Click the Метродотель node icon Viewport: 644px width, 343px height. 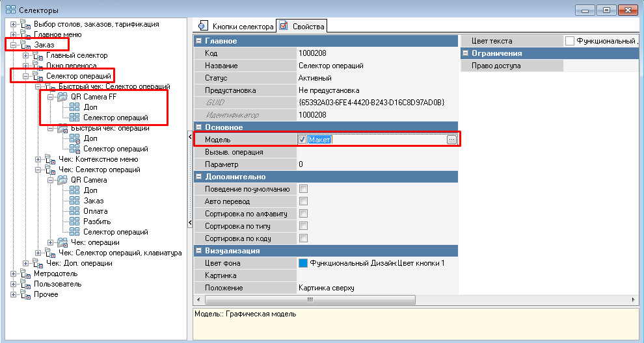[25, 273]
